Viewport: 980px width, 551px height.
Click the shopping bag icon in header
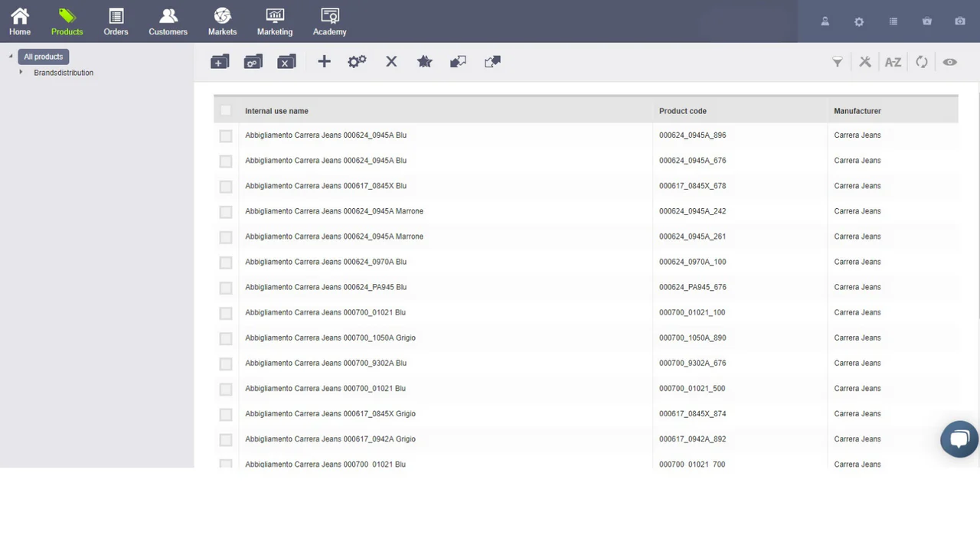click(x=927, y=21)
